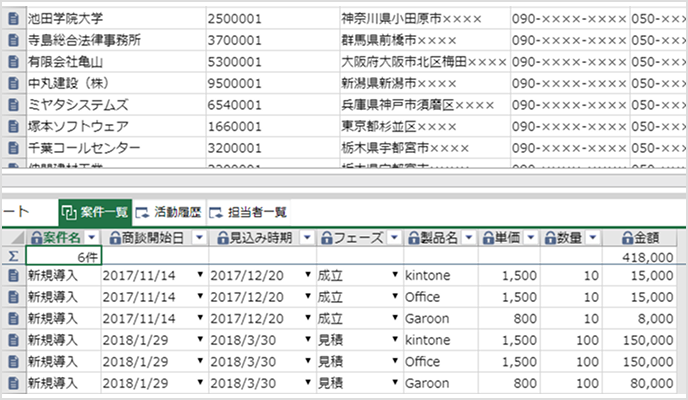The height and width of the screenshot is (400, 688).
Task: Select cell 9500001 in 中丸建設 row
Action: coord(272,83)
